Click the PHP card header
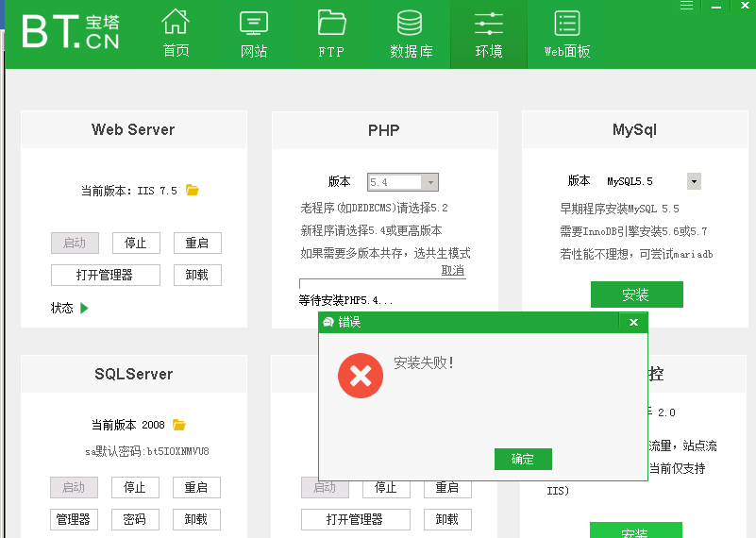The height and width of the screenshot is (538, 756). pos(384,130)
